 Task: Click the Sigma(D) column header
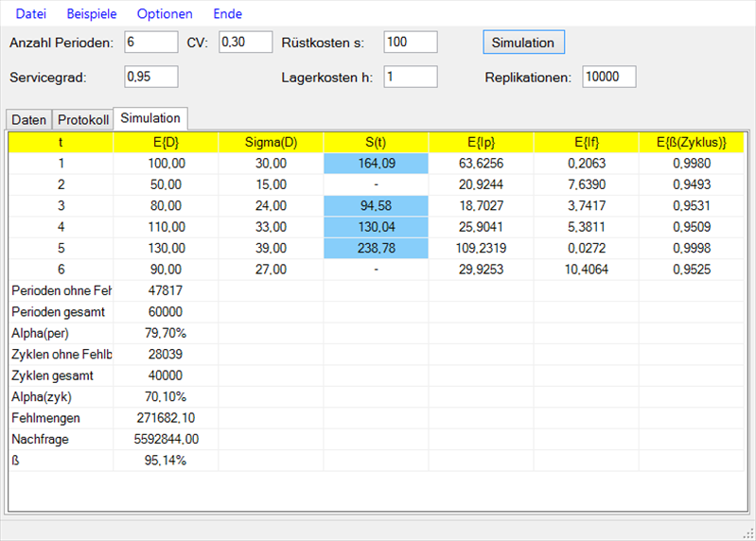click(x=271, y=143)
